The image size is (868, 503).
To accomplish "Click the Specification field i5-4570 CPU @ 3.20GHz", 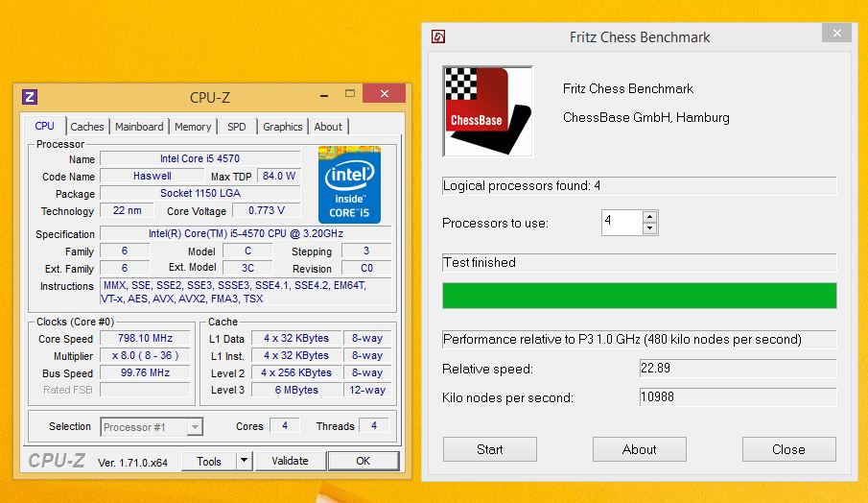I will click(246, 234).
